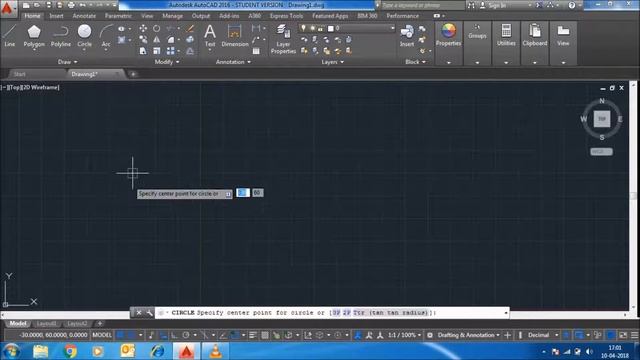Expand the Draw panel dropdown

[67, 62]
